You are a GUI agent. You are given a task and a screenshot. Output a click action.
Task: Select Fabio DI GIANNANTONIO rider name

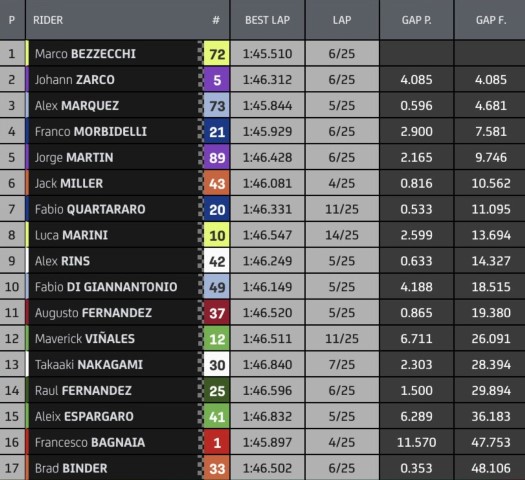pos(106,287)
